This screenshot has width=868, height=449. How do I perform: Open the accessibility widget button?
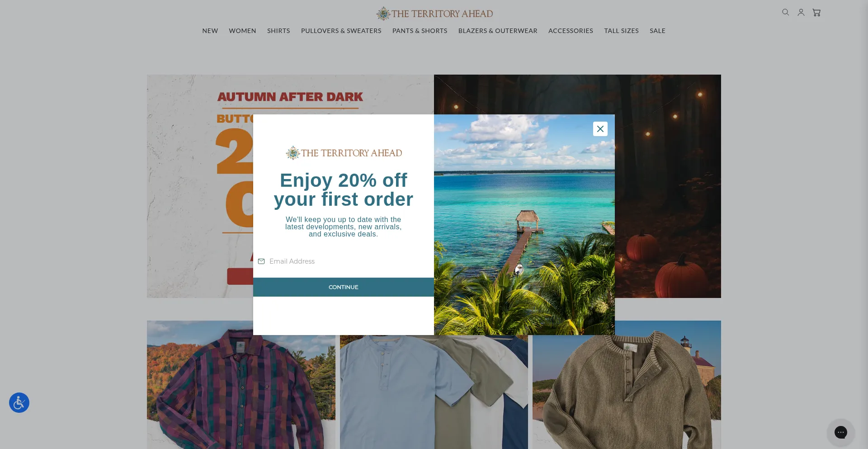point(19,402)
